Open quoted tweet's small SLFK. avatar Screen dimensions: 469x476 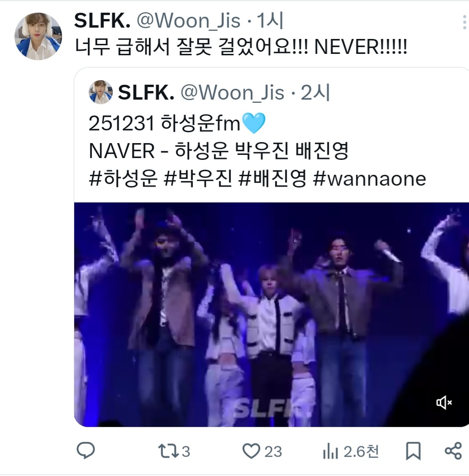[x=100, y=92]
